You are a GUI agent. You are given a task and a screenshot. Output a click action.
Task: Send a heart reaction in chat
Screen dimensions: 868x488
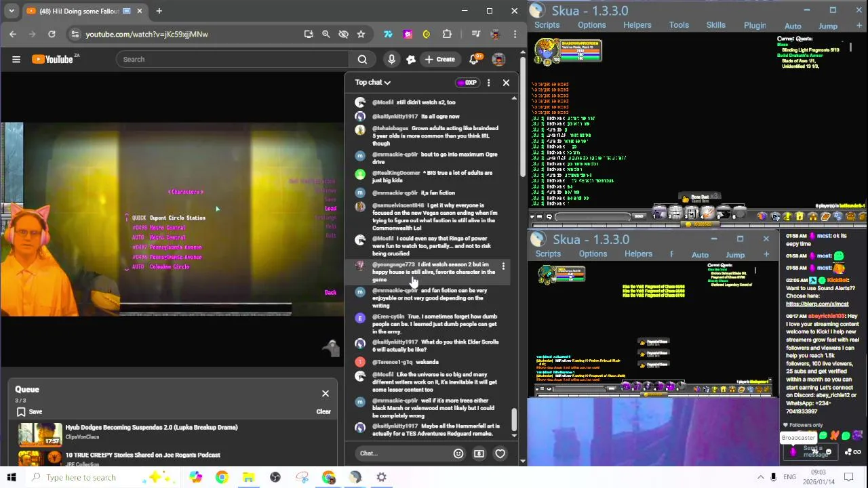coord(500,453)
